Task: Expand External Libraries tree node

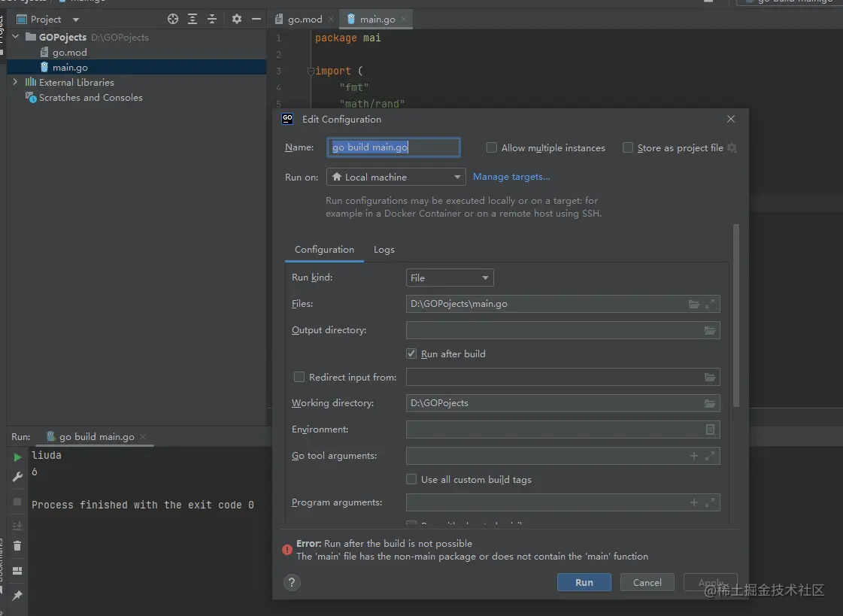Action: [15, 82]
